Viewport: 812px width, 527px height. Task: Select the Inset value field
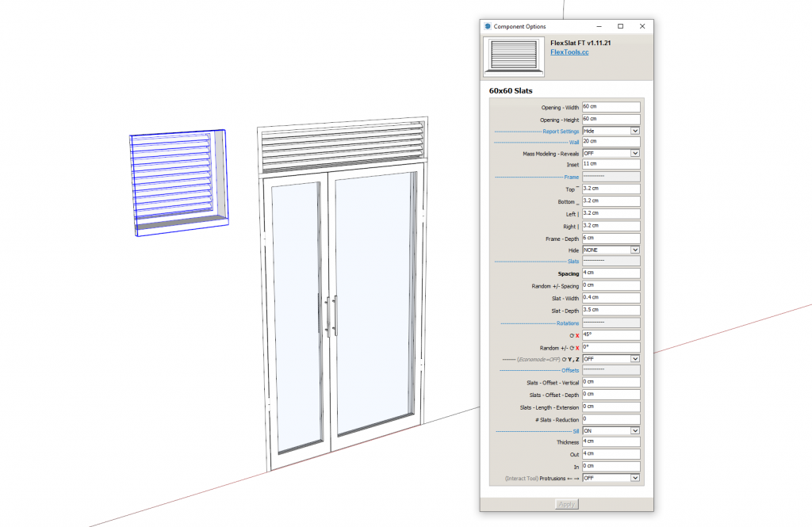(611, 165)
